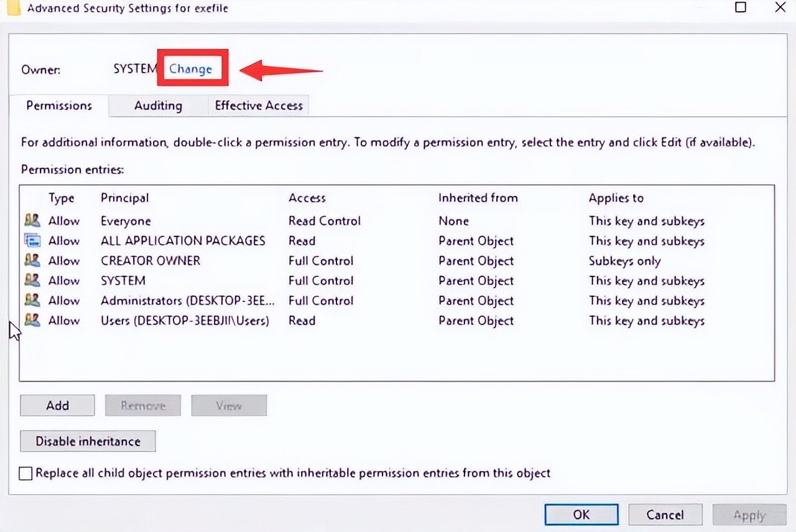Maximize the Advanced Security Settings window
Image resolution: width=796 pixels, height=532 pixels.
point(741,7)
